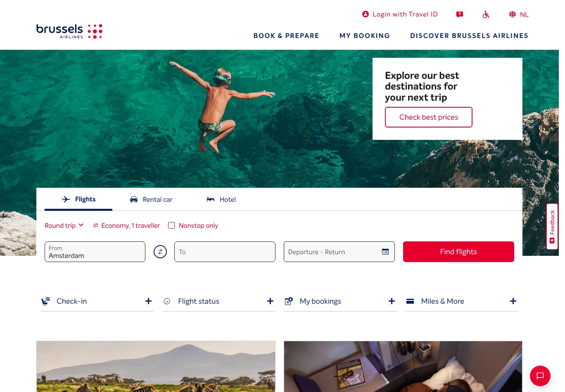Click the Brussels Airlines logo
565x392 pixels.
[x=69, y=31]
